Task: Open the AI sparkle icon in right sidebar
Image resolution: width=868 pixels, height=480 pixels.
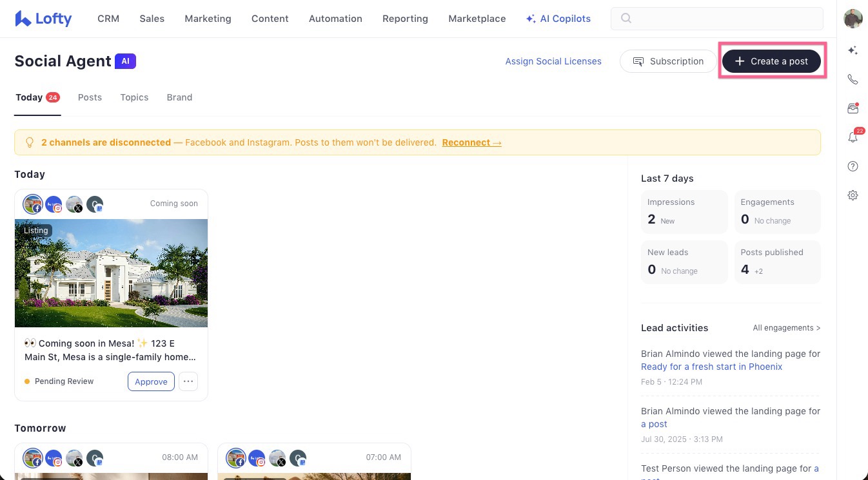Action: [853, 50]
